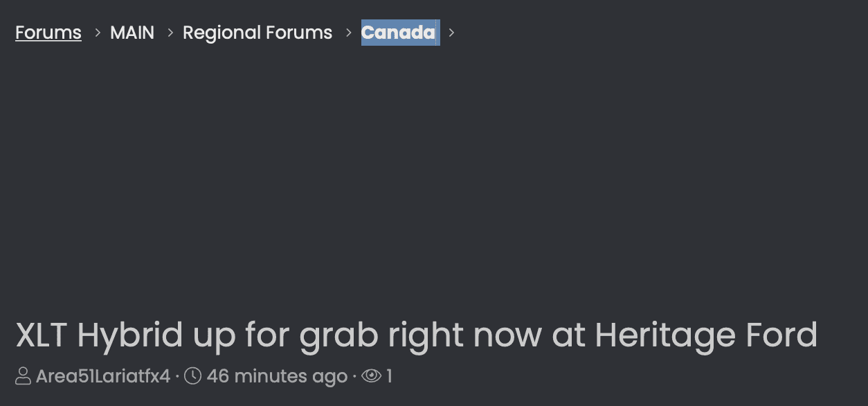Click the Heritage Ford words in the title
The image size is (868, 406).
(707, 335)
